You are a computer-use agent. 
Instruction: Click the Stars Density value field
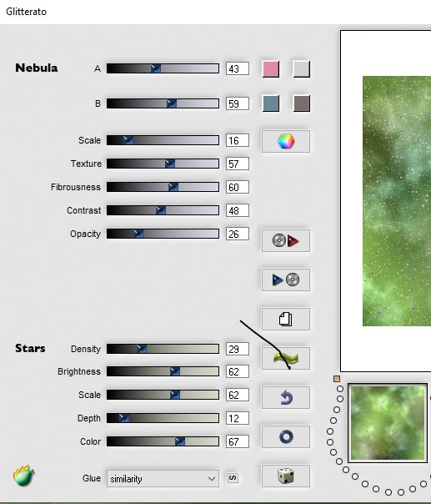[x=238, y=349]
